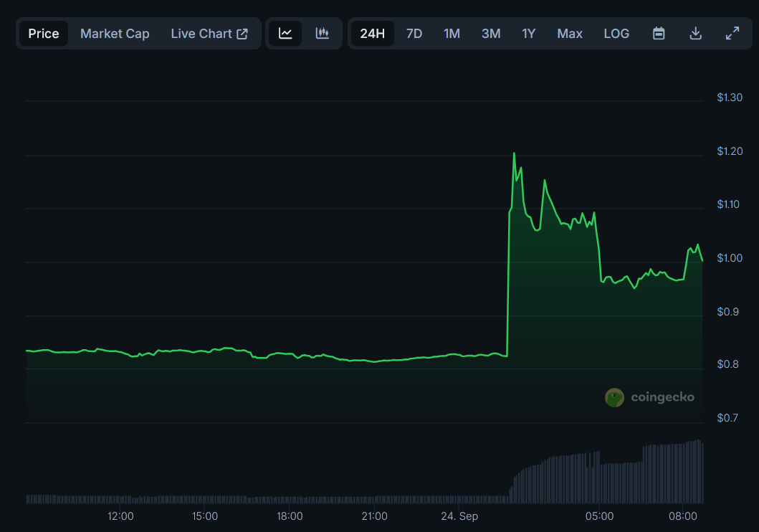759x532 pixels.
Task: Click the $1.20 price peak on chart
Action: [x=514, y=153]
